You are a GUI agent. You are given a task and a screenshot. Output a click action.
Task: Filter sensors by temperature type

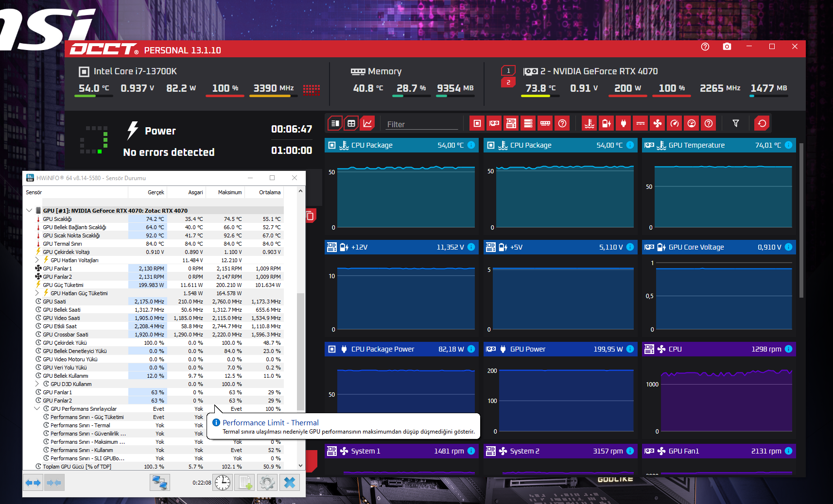[x=590, y=123]
